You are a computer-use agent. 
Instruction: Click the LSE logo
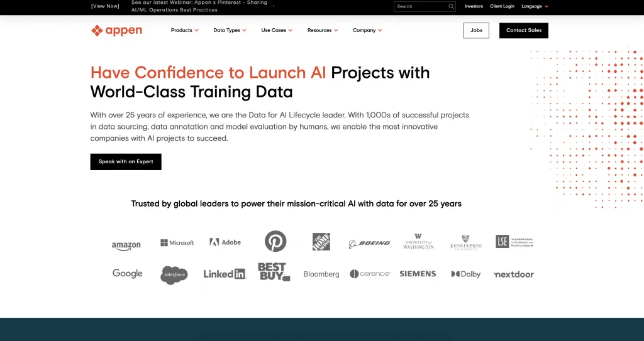(x=514, y=242)
